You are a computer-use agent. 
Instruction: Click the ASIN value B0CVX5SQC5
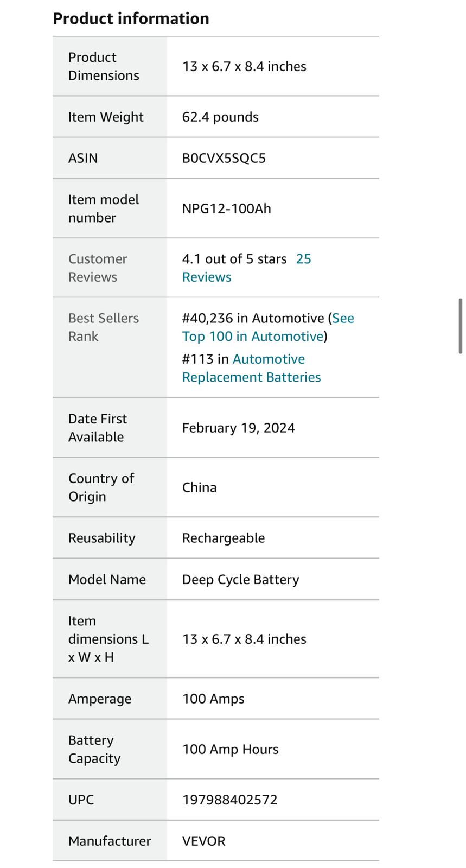[x=224, y=158]
